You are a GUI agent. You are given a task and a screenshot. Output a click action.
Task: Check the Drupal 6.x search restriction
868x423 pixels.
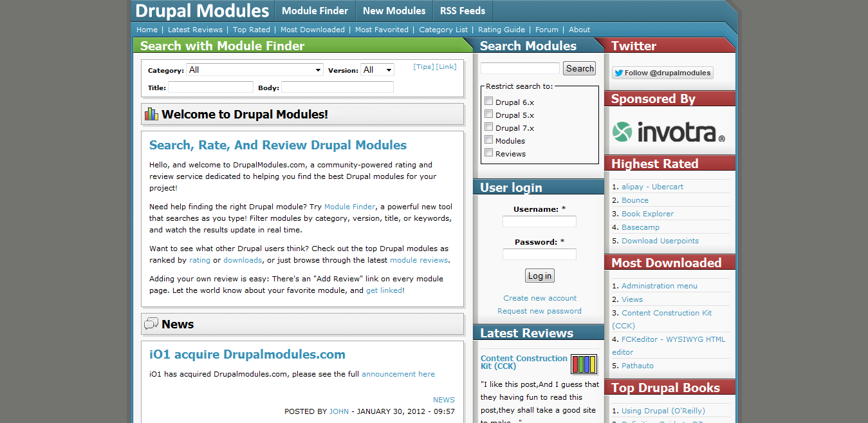pos(489,101)
